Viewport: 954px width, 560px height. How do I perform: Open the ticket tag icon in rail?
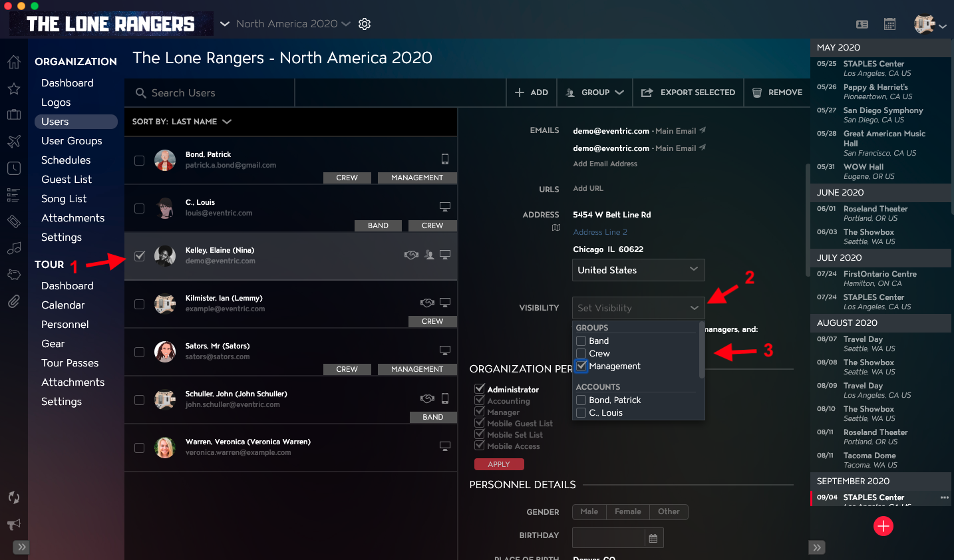click(x=13, y=221)
